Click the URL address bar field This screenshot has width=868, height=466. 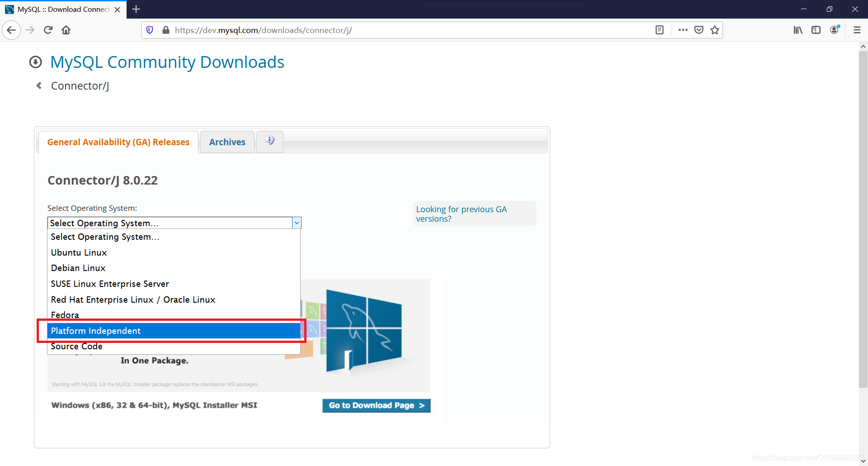407,30
